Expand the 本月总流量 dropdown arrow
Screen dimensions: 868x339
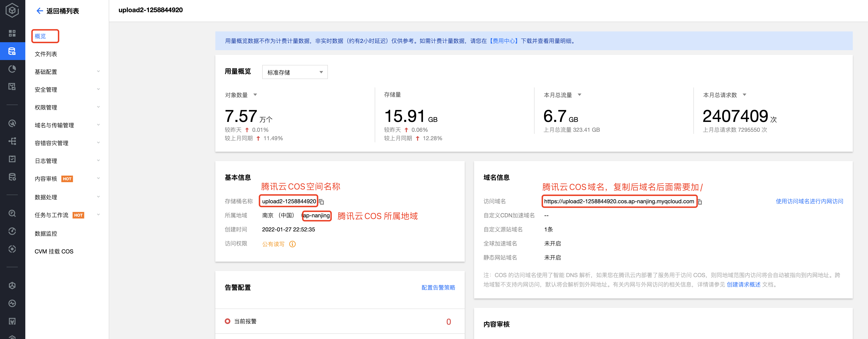[580, 95]
